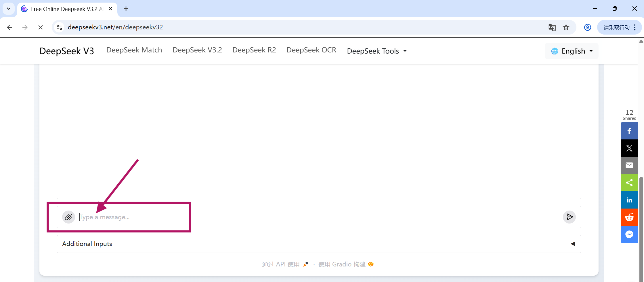
Task: Open the 使用 Gradio 构建 link
Action: [x=346, y=264]
